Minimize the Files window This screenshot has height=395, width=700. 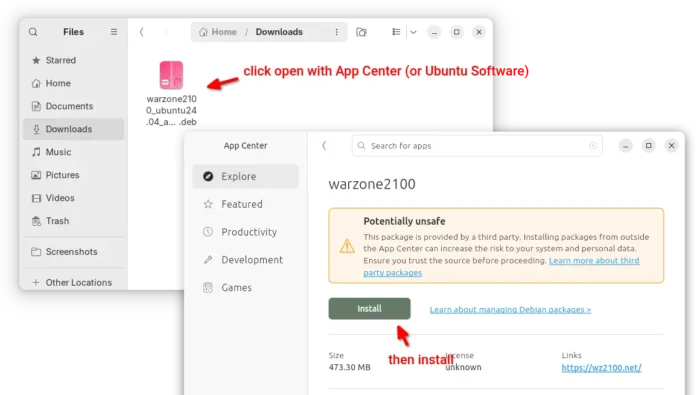[434, 32]
